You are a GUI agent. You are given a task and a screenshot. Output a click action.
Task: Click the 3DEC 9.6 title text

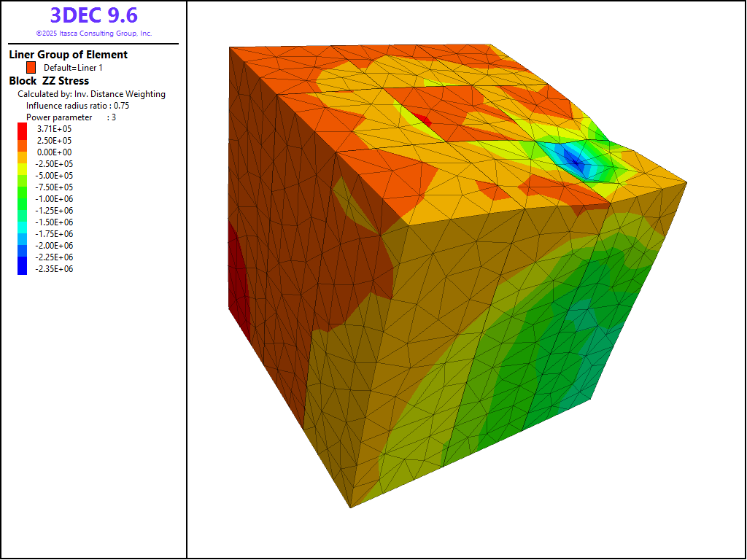pyautogui.click(x=93, y=15)
